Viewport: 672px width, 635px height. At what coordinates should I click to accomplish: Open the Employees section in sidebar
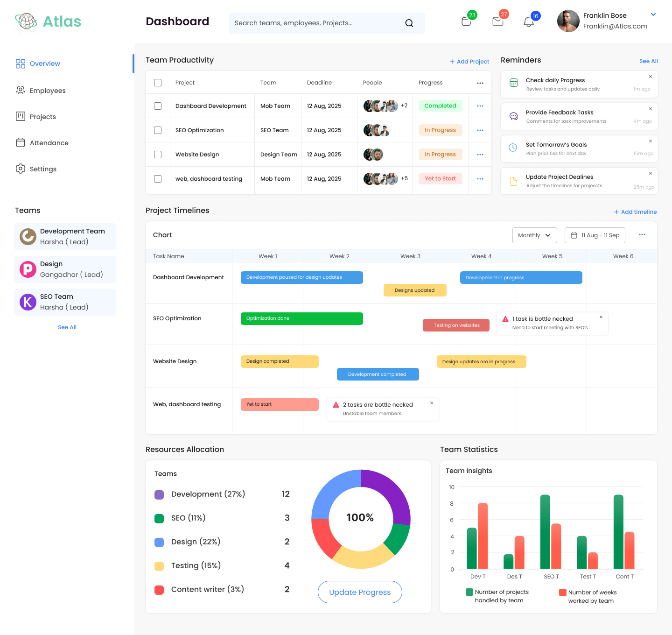(x=47, y=91)
